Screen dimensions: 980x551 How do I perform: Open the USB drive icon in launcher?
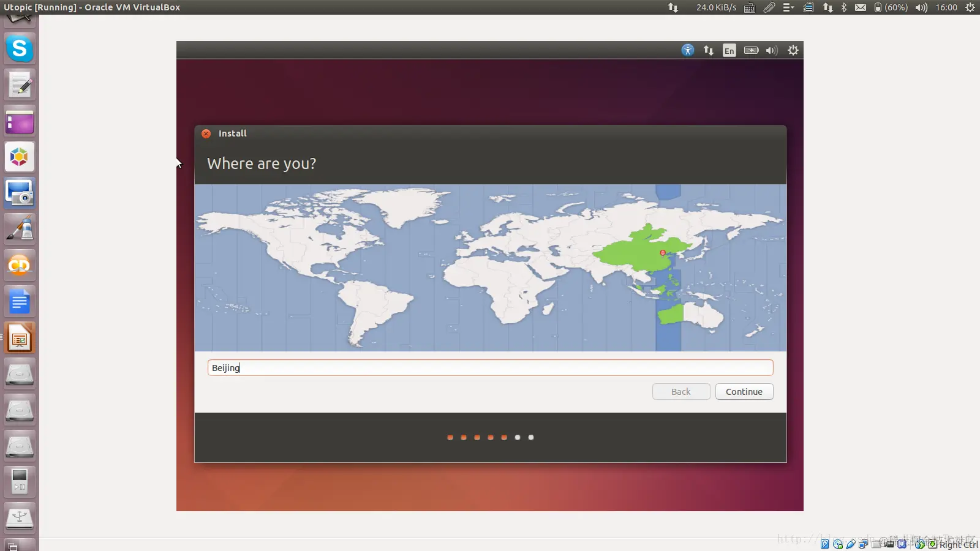pyautogui.click(x=20, y=518)
